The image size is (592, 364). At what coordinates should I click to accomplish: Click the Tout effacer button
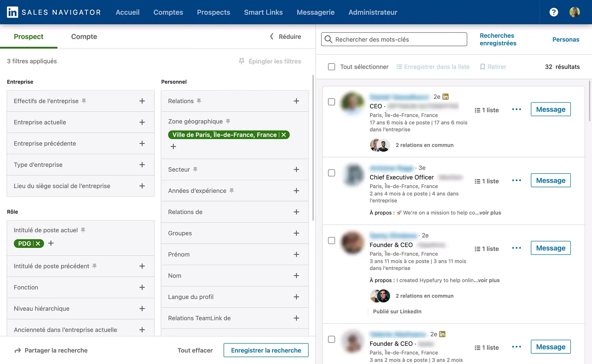(x=194, y=350)
